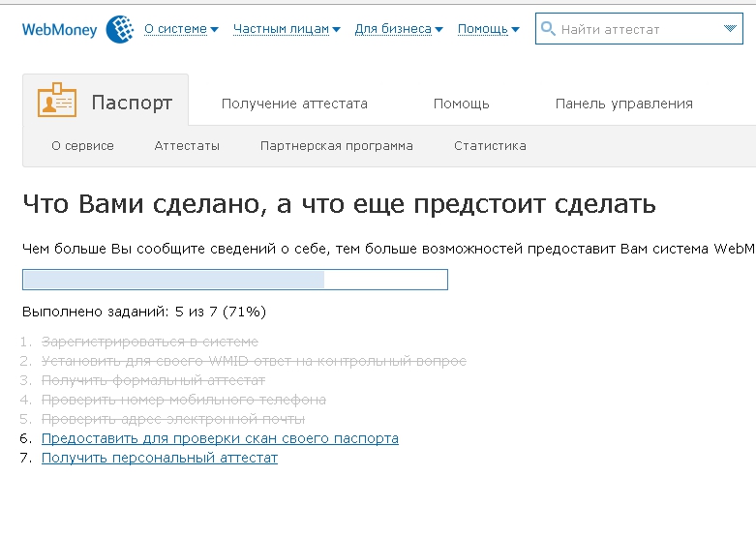Select the Паспорт tab
756x536 pixels.
[106, 101]
